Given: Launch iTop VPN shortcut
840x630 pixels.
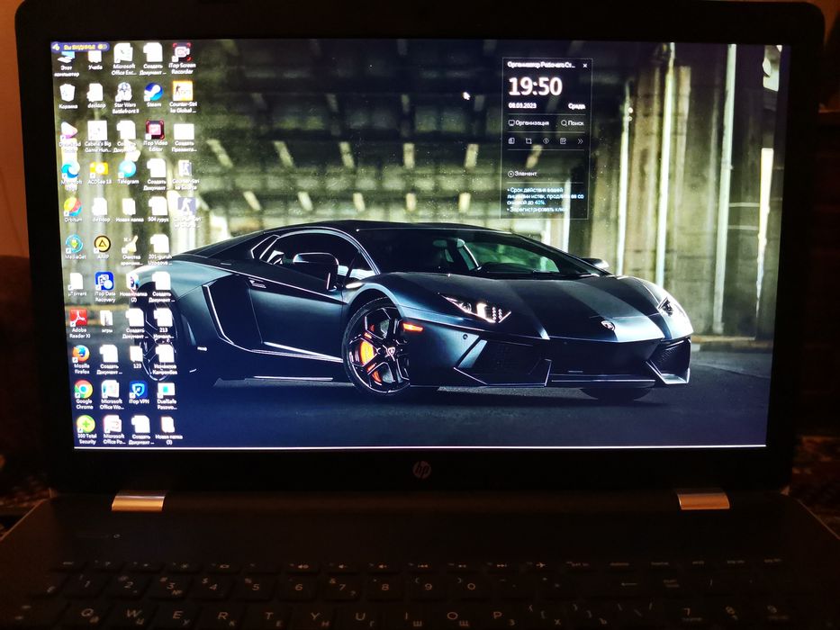Looking at the screenshot, I should [x=139, y=393].
